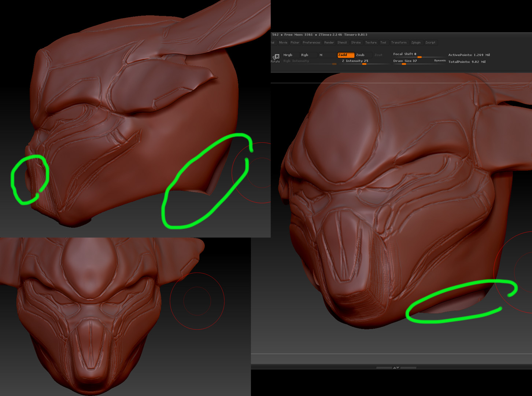
Task: Click the ActivePoints 1.269 Mil readout
Action: [x=469, y=55]
